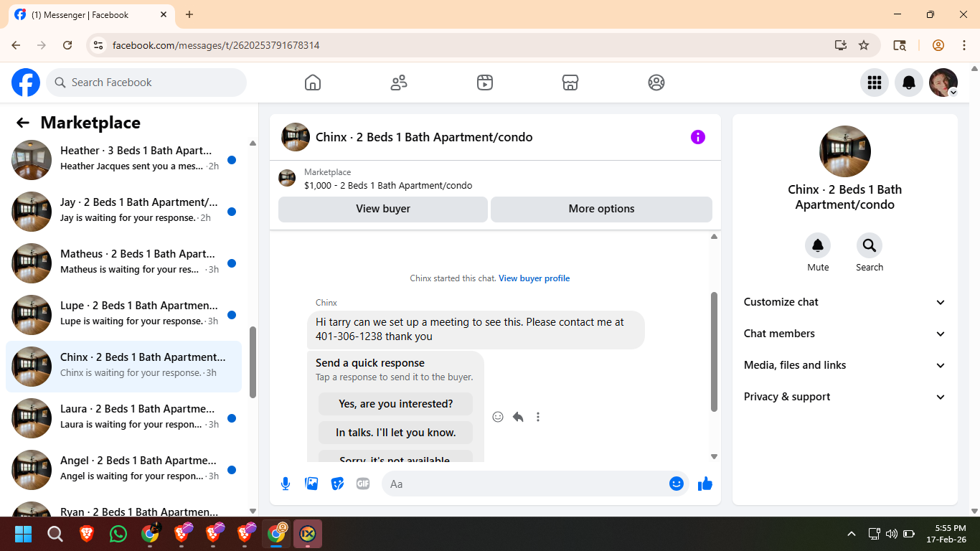Screen dimensions: 980x551
Task: Expand Privacy & support section
Action: point(845,397)
